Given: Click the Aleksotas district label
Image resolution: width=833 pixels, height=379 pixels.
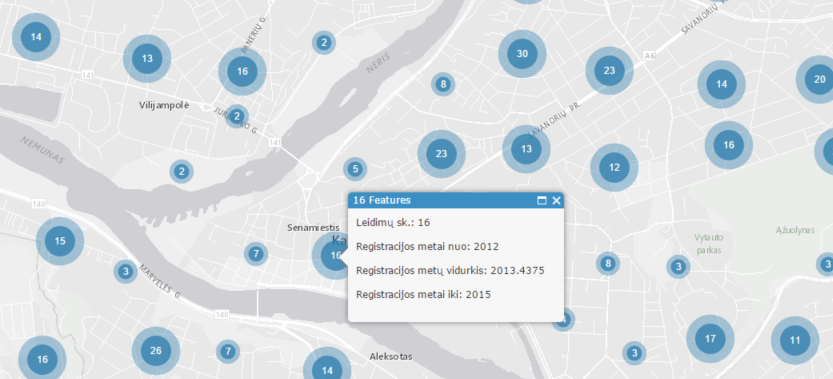Looking at the screenshot, I should click(391, 356).
